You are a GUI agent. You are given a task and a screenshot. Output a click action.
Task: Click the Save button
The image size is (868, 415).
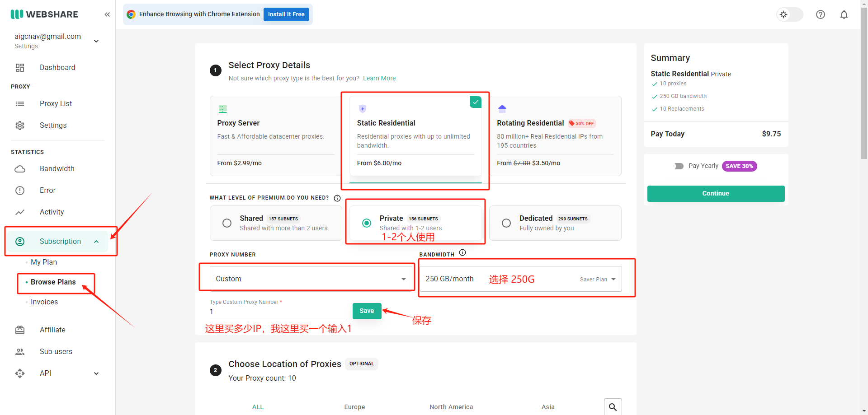pos(367,311)
